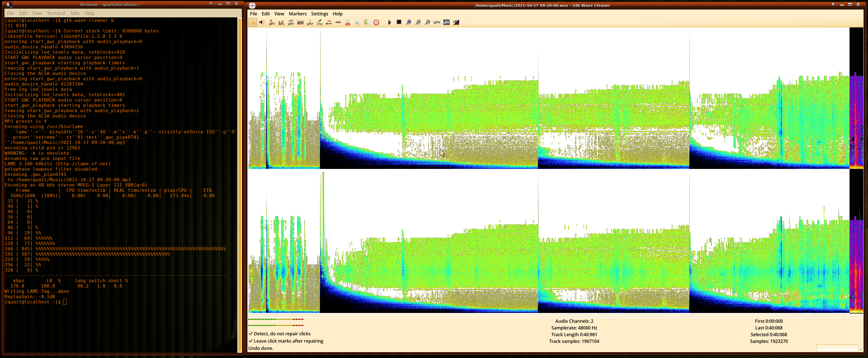Screen dimensions: 868x358
Task: Open the Settings menu in Wave Cleaner
Action: coord(319,14)
